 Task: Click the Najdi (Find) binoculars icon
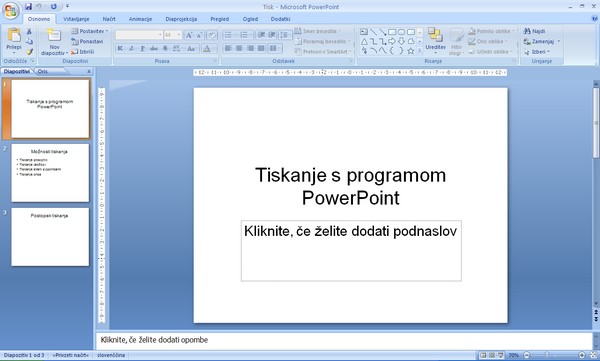[527, 31]
